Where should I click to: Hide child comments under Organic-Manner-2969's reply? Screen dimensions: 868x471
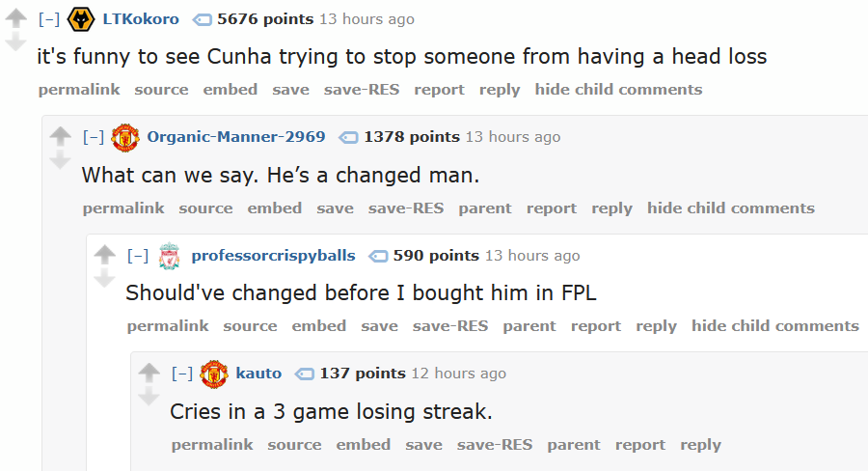click(730, 208)
